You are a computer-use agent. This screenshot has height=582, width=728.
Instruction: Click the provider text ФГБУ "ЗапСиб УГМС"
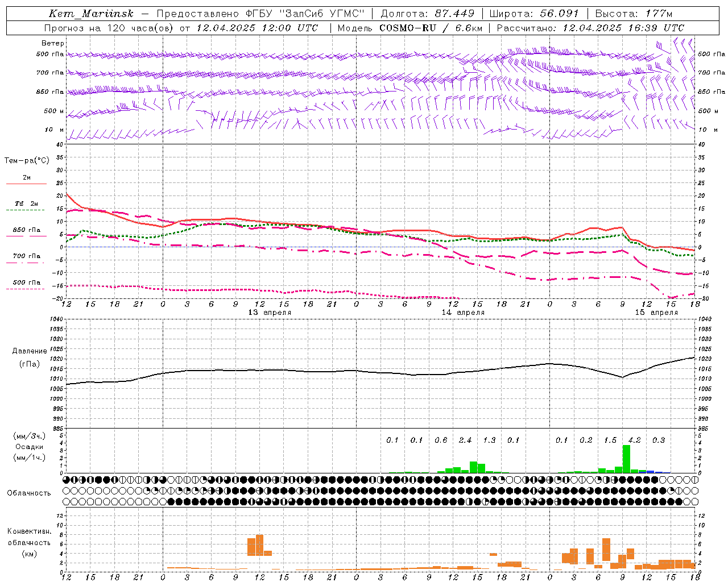point(305,14)
